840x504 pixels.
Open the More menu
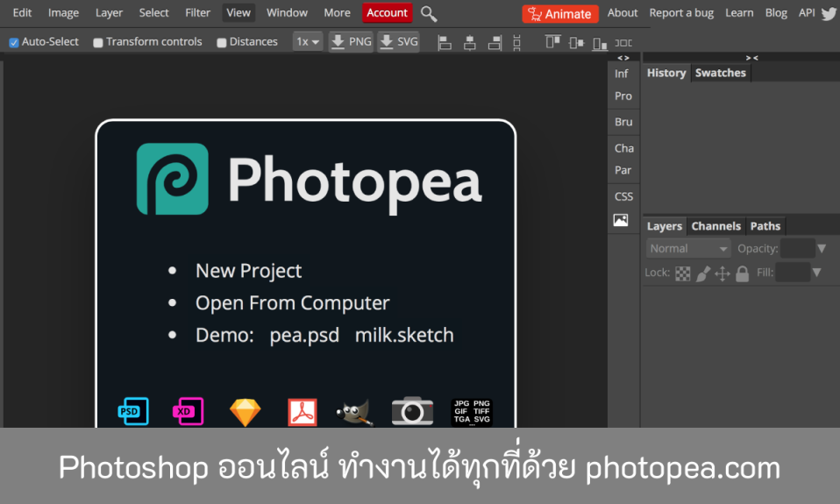click(x=337, y=13)
